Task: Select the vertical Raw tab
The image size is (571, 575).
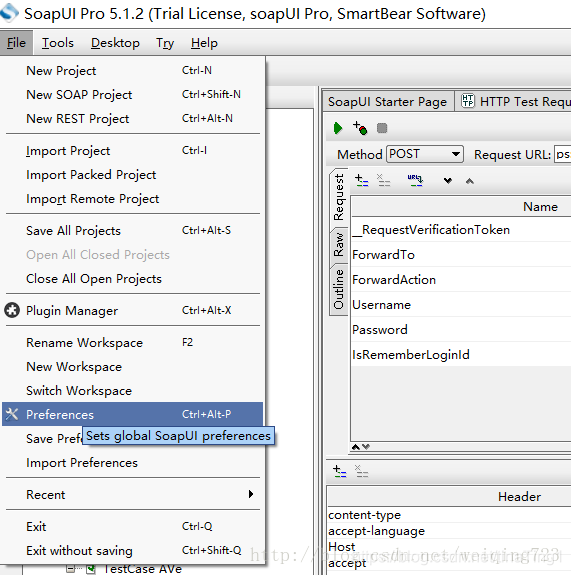Action: point(338,245)
